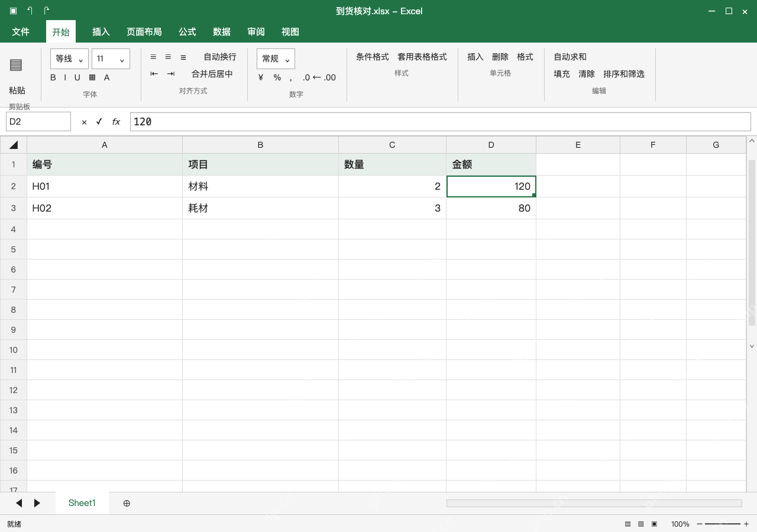
Task: Switch to the 插入 ribbon tab
Action: pos(101,32)
